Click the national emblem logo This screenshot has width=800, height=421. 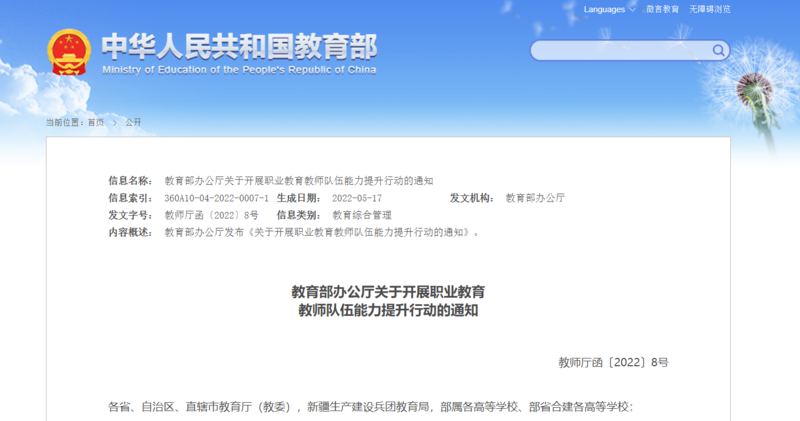[69, 53]
